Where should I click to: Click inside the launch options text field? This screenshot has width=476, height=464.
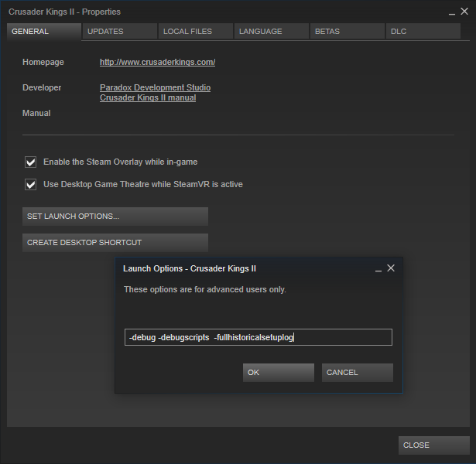pyautogui.click(x=259, y=337)
